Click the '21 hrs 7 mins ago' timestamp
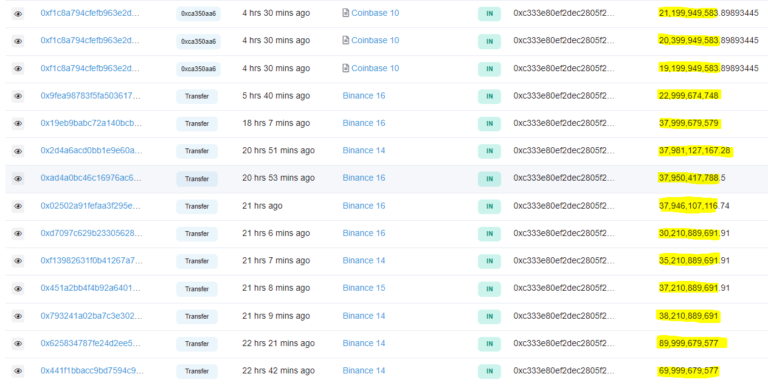This screenshot has height=385, width=768. click(276, 261)
